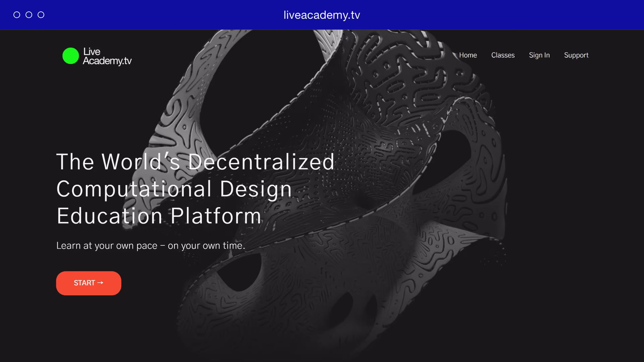Open the Classes menu item
The image size is (644, 362).
click(x=503, y=55)
